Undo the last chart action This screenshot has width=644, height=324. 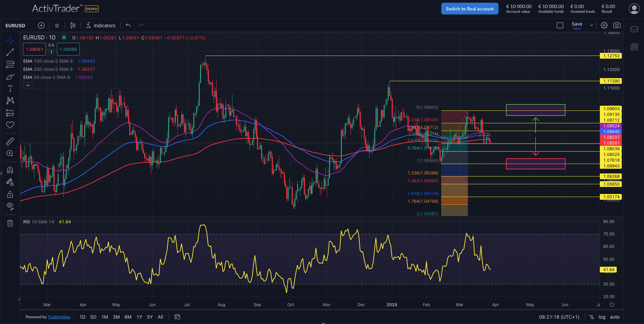[128, 25]
